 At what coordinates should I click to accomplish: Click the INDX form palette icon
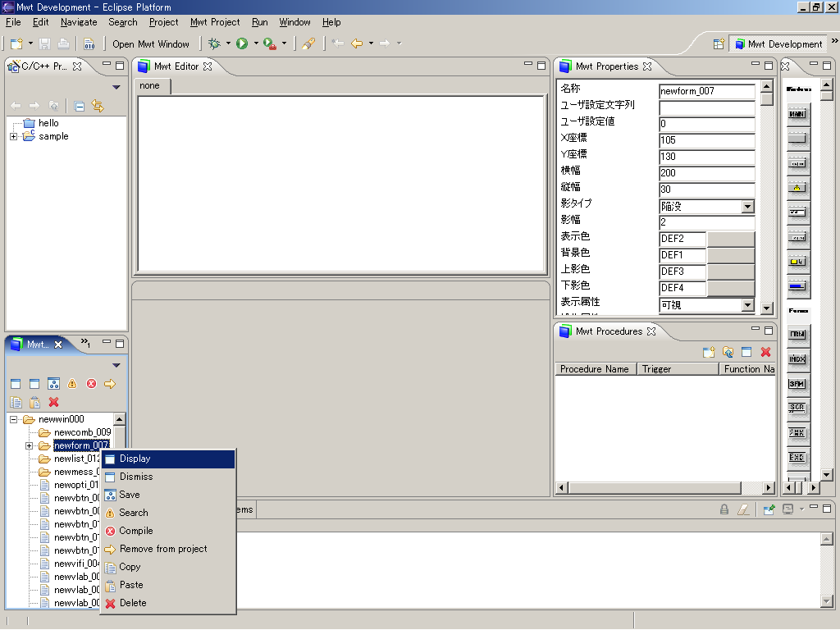797,359
